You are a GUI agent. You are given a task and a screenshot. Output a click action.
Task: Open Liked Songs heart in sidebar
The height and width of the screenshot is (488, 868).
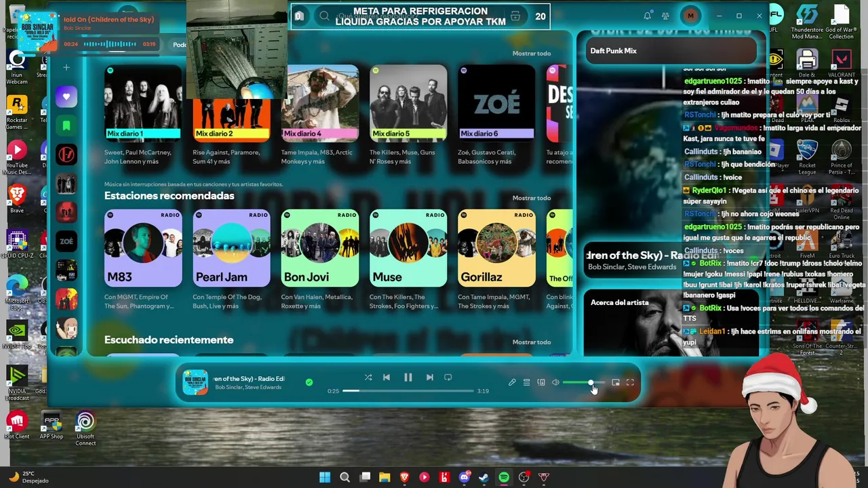coord(66,97)
